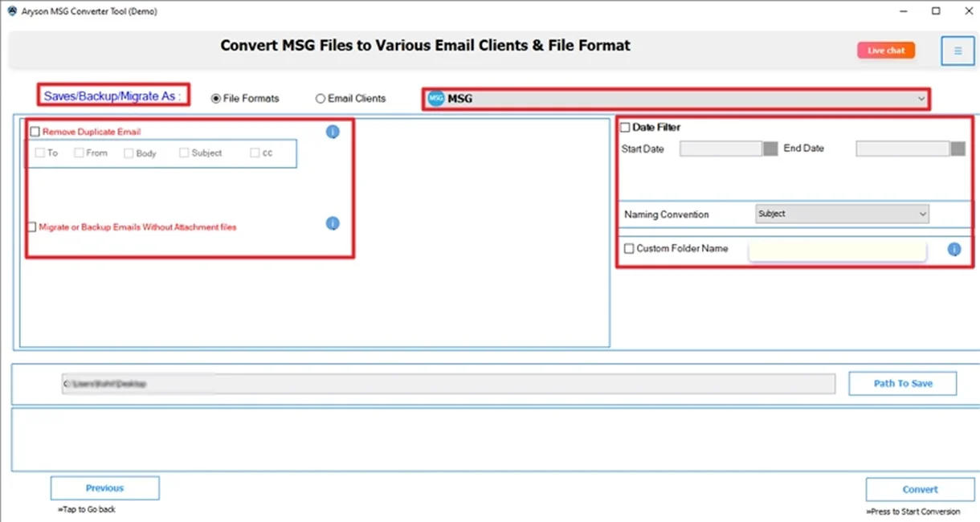Open the Naming Convention Subject dropdown
980x522 pixels.
842,214
